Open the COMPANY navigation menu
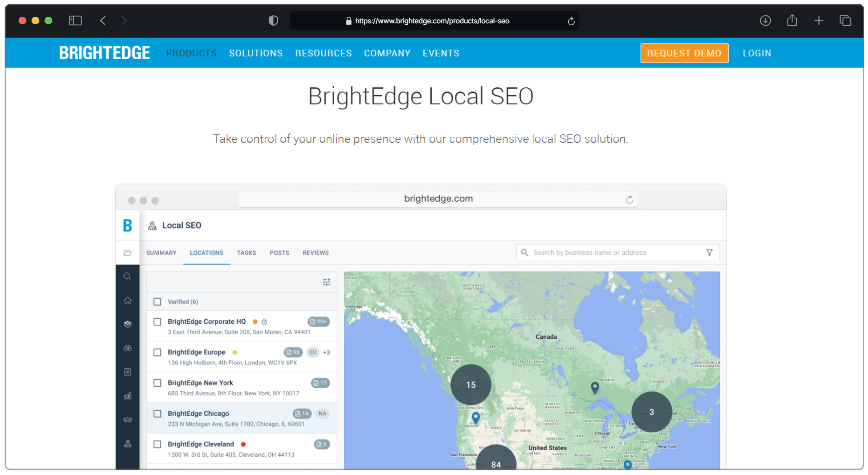Image resolution: width=868 pixels, height=475 pixels. pyautogui.click(x=387, y=53)
